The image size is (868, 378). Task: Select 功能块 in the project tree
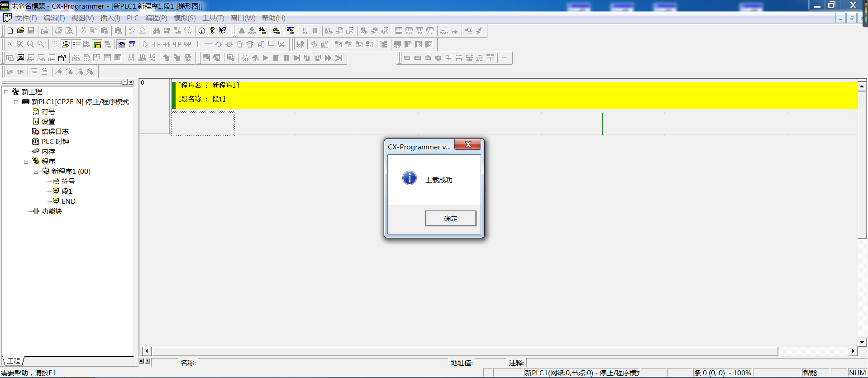[x=52, y=211]
